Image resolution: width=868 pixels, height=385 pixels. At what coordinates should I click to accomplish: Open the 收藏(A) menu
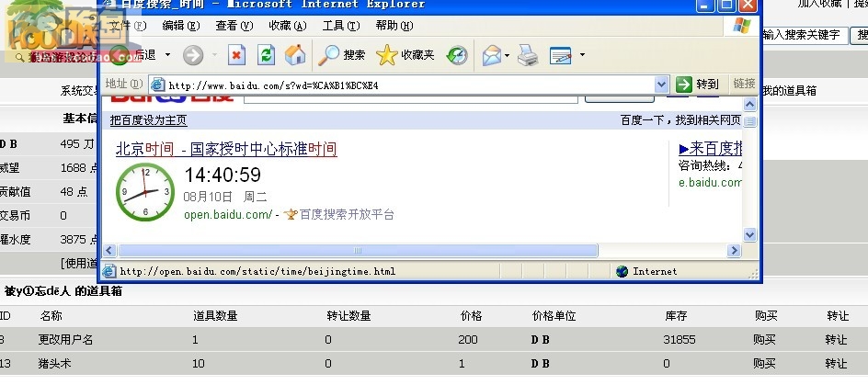click(287, 26)
